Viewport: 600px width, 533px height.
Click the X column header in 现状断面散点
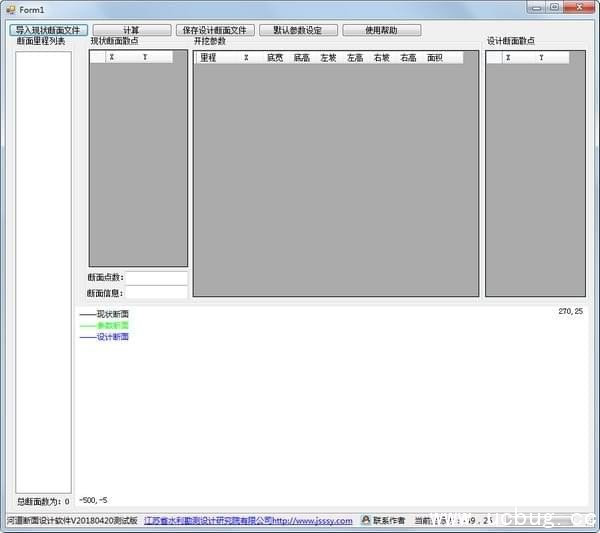coord(112,57)
